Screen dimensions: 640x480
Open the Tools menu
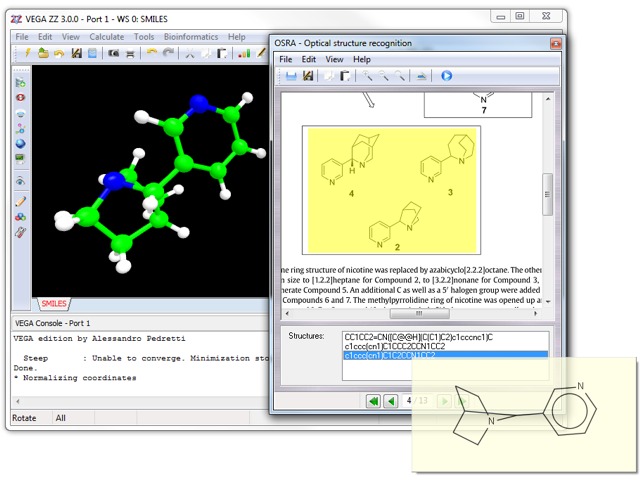(x=144, y=37)
